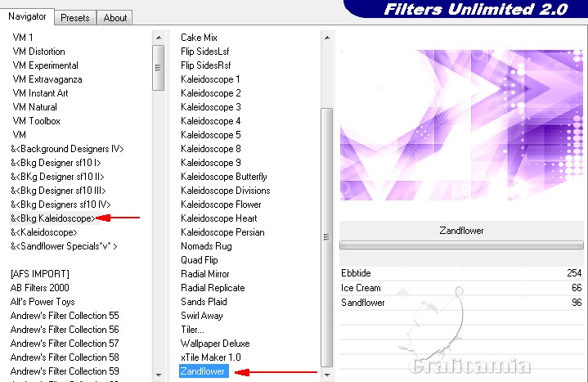Choose Wallpaper Deluxe filter entry
Image resolution: width=588 pixels, height=382 pixels.
click(215, 344)
